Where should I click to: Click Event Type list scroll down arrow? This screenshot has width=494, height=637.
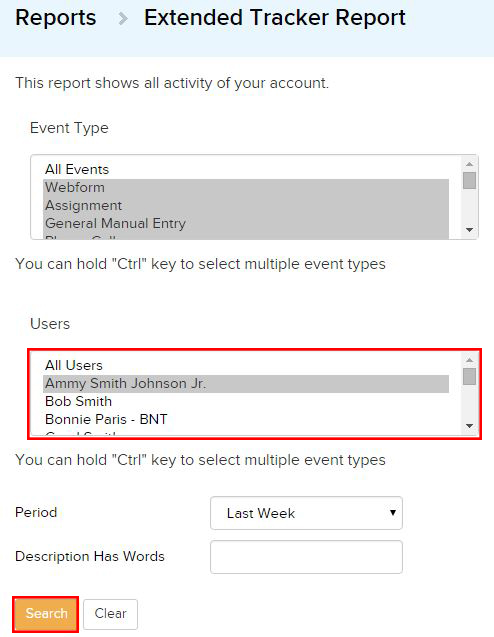pyautogui.click(x=470, y=230)
